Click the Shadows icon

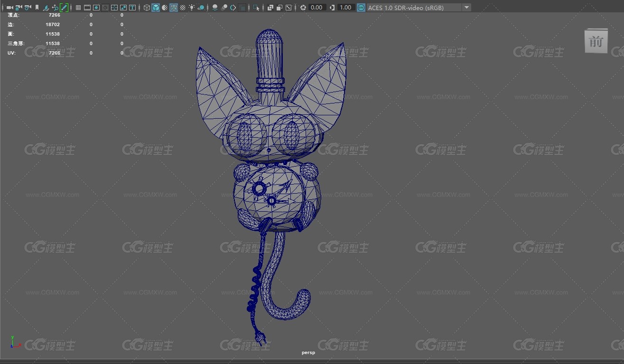point(201,8)
